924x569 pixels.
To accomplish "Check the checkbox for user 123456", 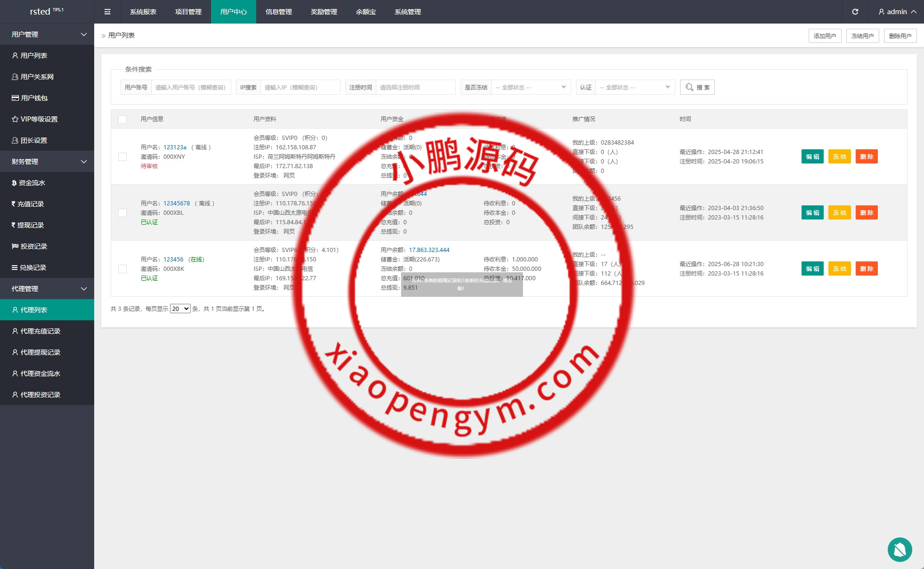I will point(122,268).
